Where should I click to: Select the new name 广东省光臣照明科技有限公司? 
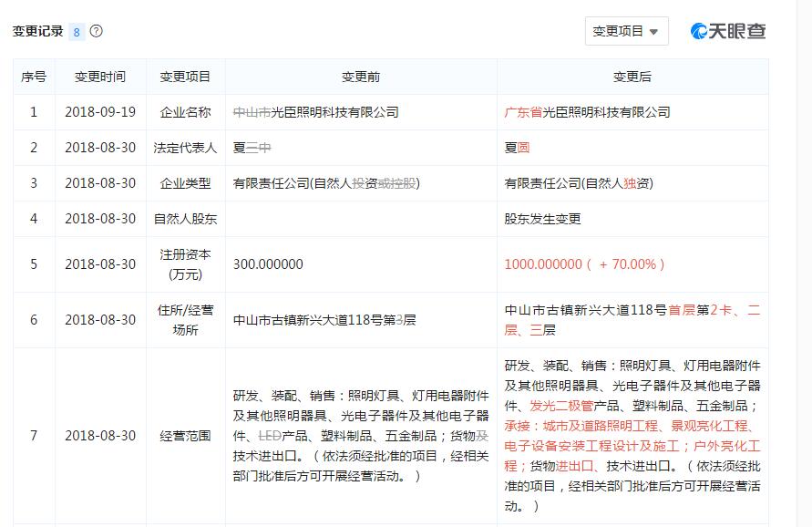tap(587, 112)
